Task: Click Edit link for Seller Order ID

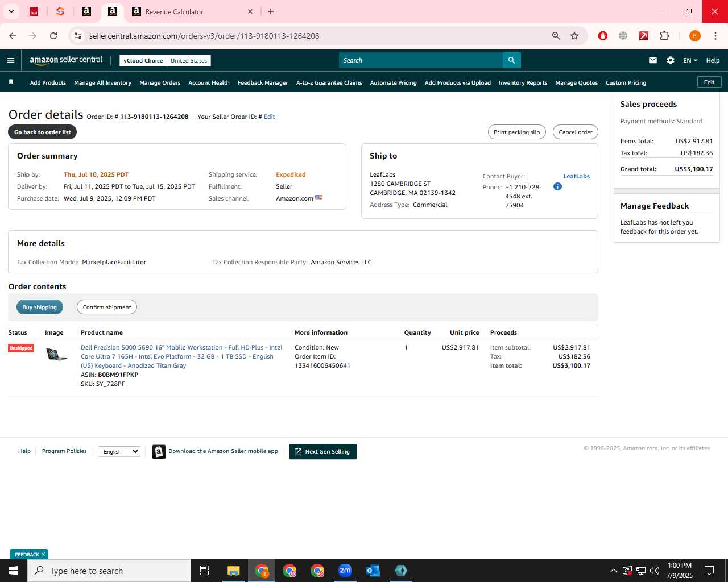Action: tap(269, 117)
